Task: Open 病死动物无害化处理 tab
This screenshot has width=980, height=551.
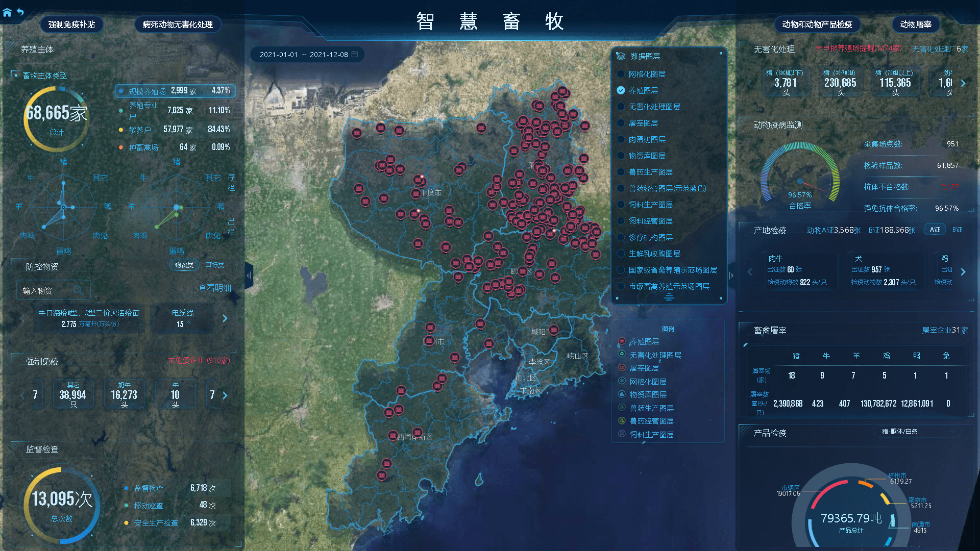Action: coord(178,24)
